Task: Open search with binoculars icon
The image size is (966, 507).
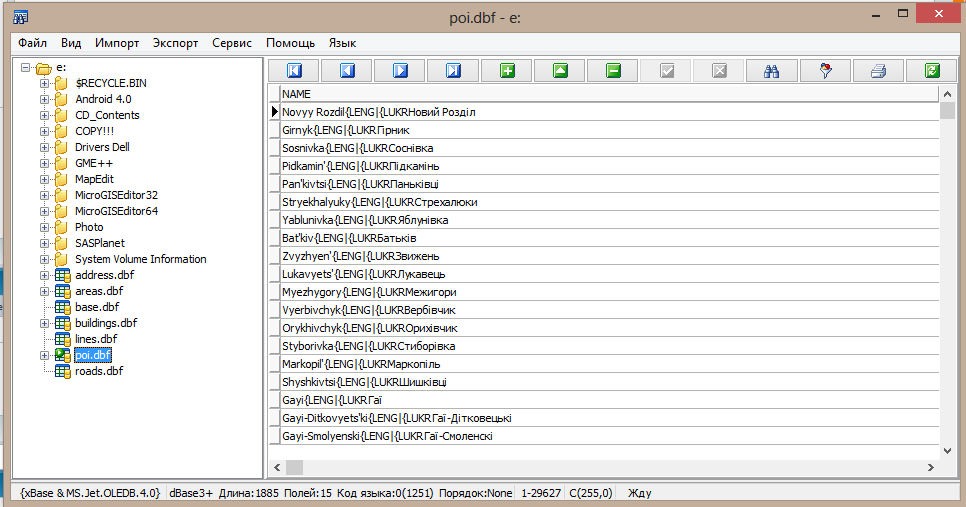Action: click(772, 70)
